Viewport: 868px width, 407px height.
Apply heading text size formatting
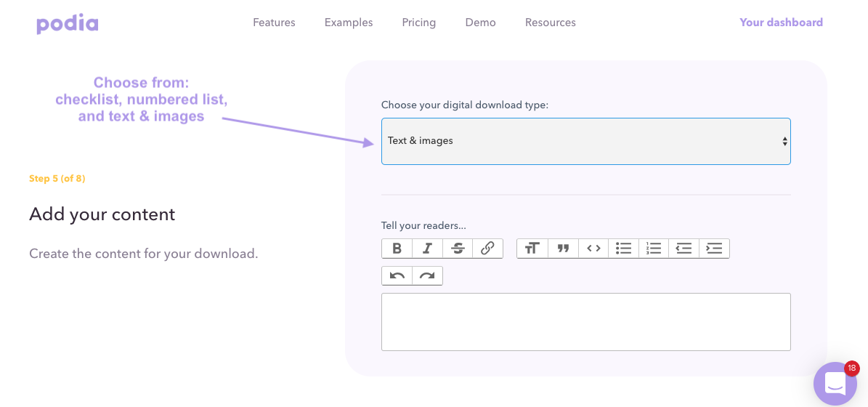coord(532,249)
